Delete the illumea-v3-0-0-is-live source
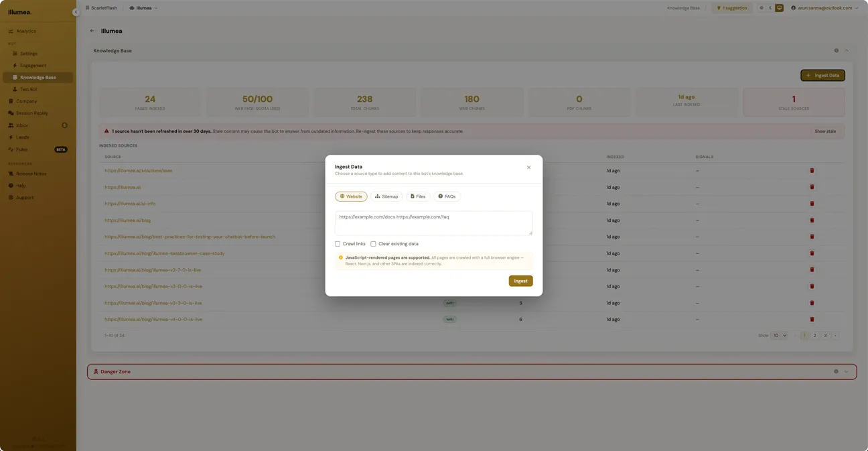868x451 pixels. 812,286
